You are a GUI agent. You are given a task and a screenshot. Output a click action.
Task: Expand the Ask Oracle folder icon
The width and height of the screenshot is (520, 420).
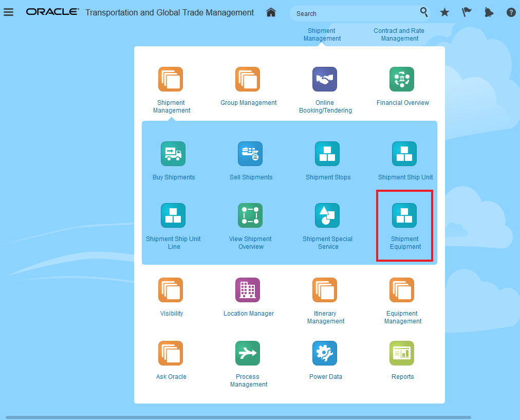coord(171,353)
